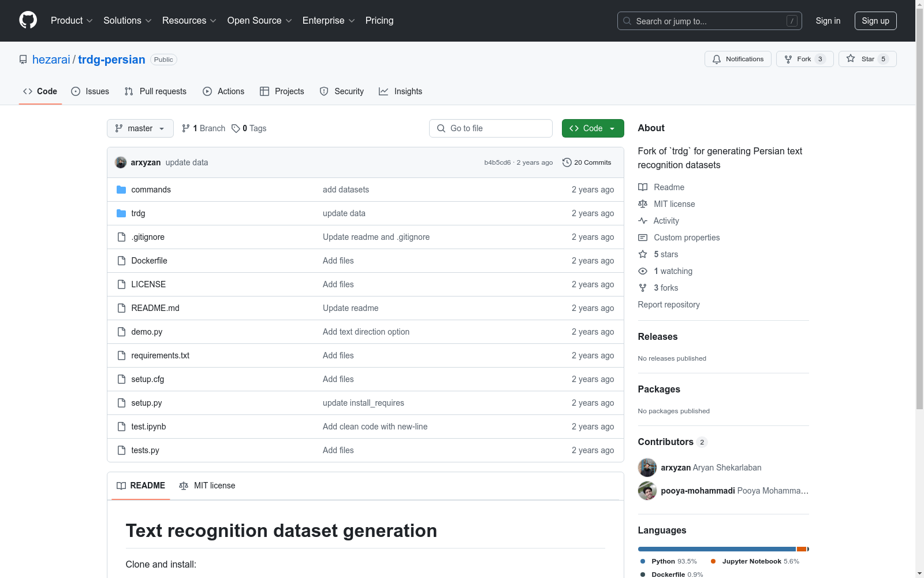Click the Custom properties note icon

point(643,238)
